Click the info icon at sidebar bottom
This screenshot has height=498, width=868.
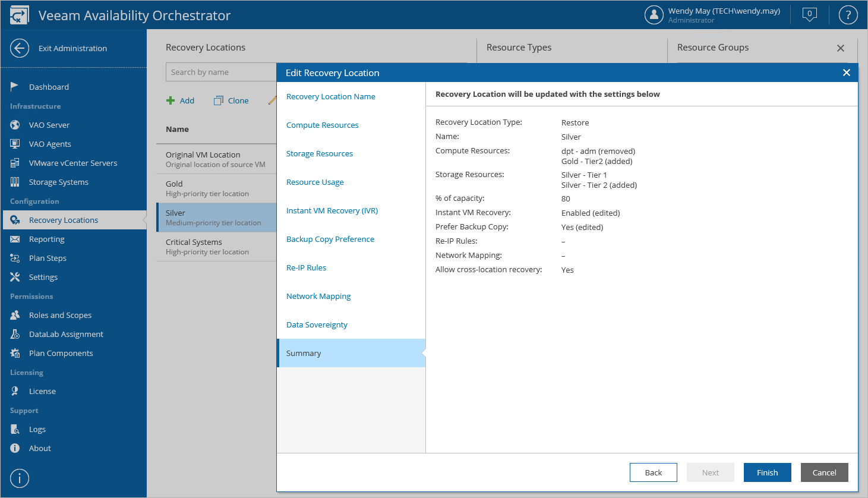(20, 478)
